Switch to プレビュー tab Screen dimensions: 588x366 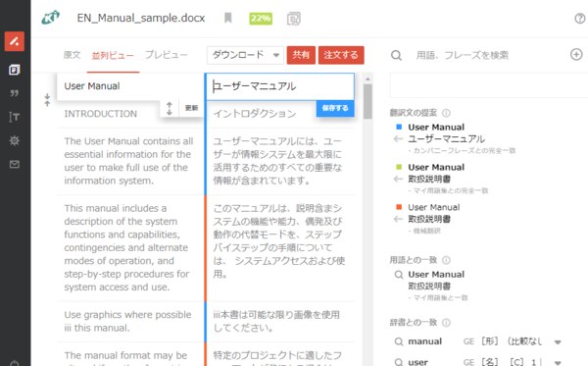167,55
